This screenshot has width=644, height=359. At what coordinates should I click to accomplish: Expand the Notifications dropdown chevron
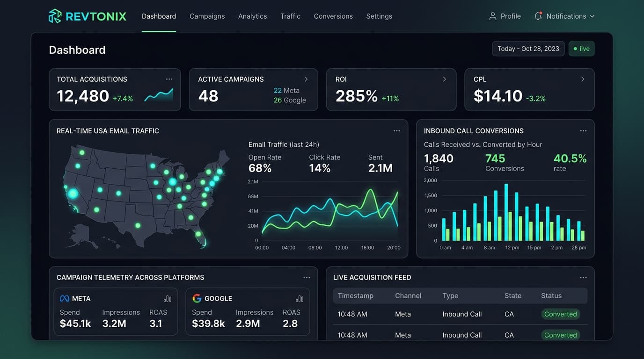[x=592, y=16]
